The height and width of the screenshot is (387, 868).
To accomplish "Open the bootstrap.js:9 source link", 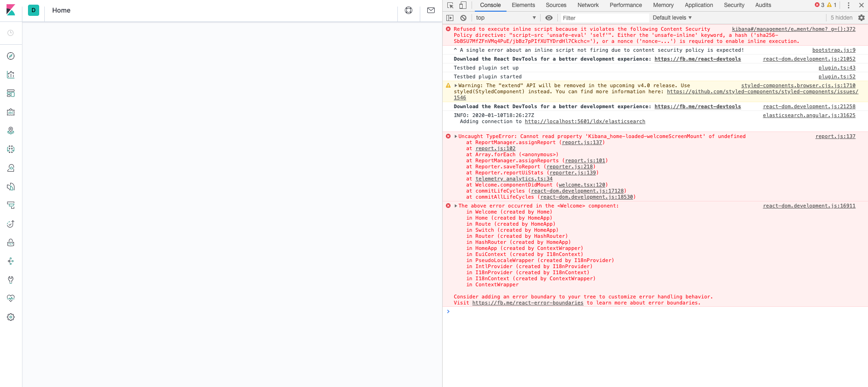I will click(x=834, y=50).
